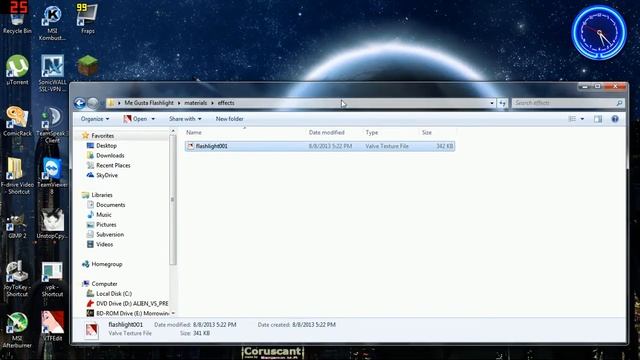
Task: Open the Fraps desktop shortcut
Action: click(x=87, y=20)
